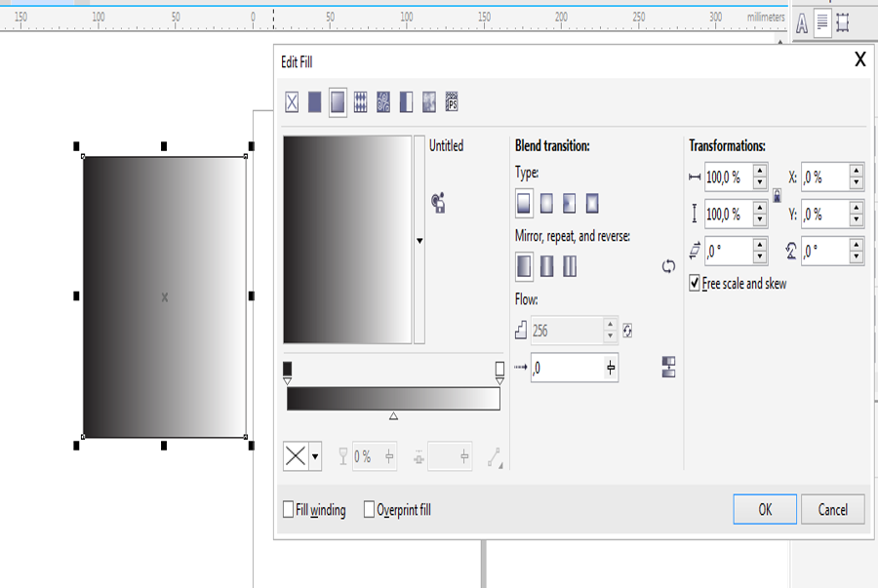Click the Untitled fill name text
The height and width of the screenshot is (588, 878).
pyautogui.click(x=446, y=145)
